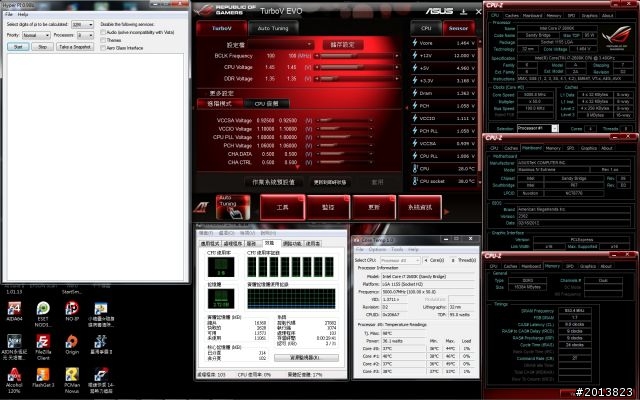Click the Hyper PI results output area

click(x=96, y=166)
